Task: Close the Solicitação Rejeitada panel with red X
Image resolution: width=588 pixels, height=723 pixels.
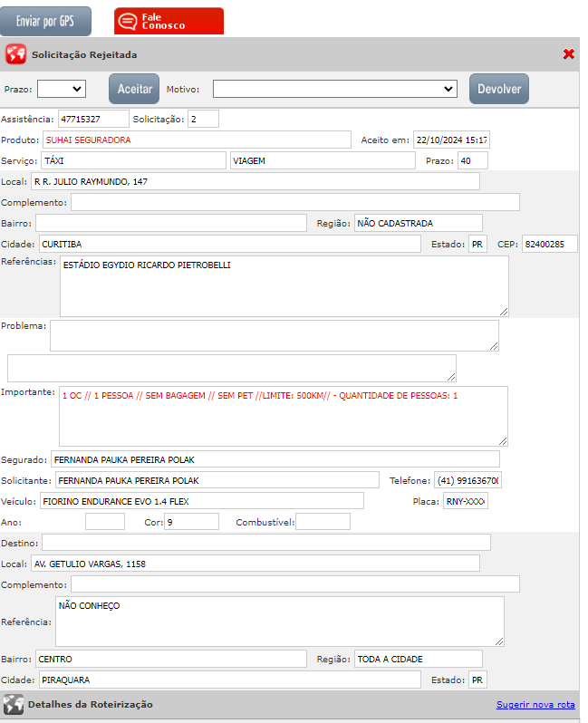Action: [x=568, y=54]
